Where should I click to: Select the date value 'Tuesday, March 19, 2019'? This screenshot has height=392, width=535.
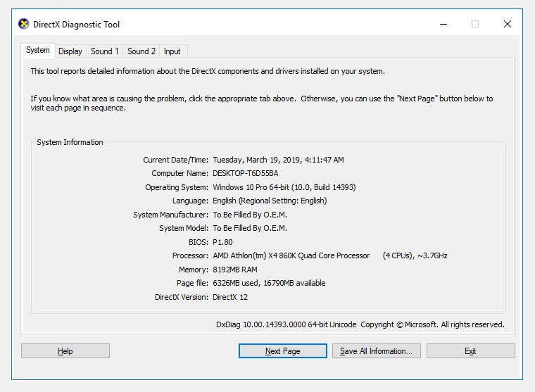tap(256, 160)
